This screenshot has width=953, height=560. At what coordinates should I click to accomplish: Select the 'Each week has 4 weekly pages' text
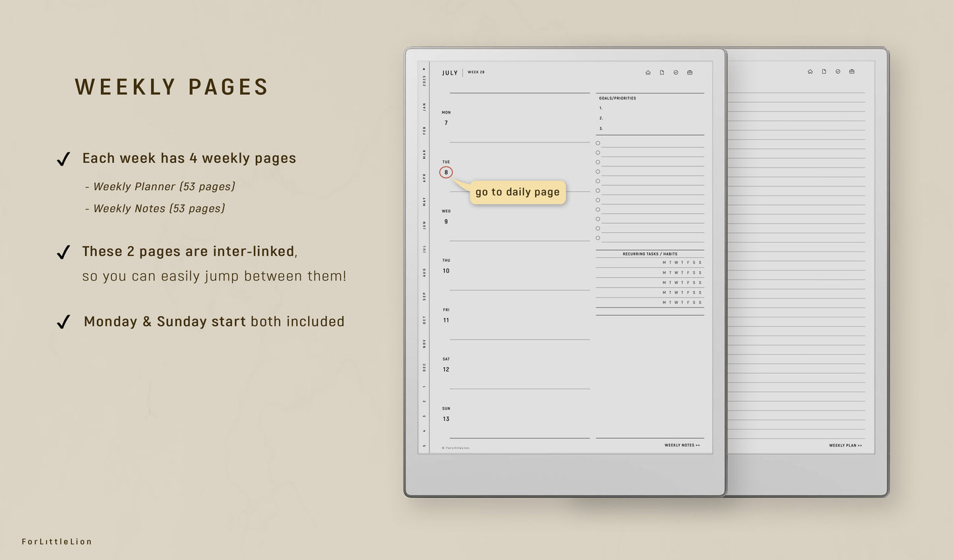(x=189, y=158)
